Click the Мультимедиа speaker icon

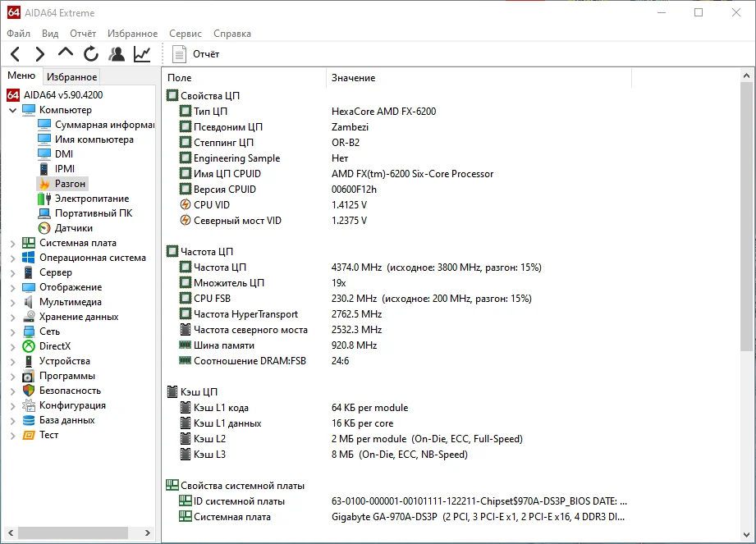pyautogui.click(x=29, y=302)
